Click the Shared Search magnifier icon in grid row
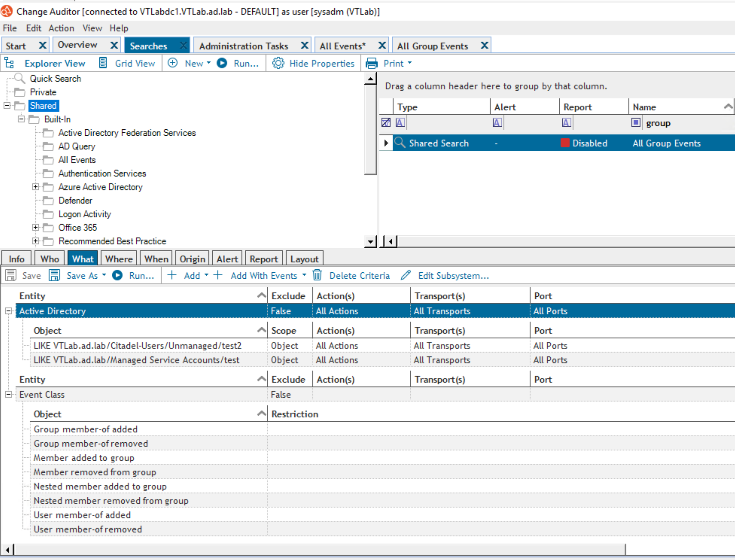The width and height of the screenshot is (735, 560). coord(400,143)
